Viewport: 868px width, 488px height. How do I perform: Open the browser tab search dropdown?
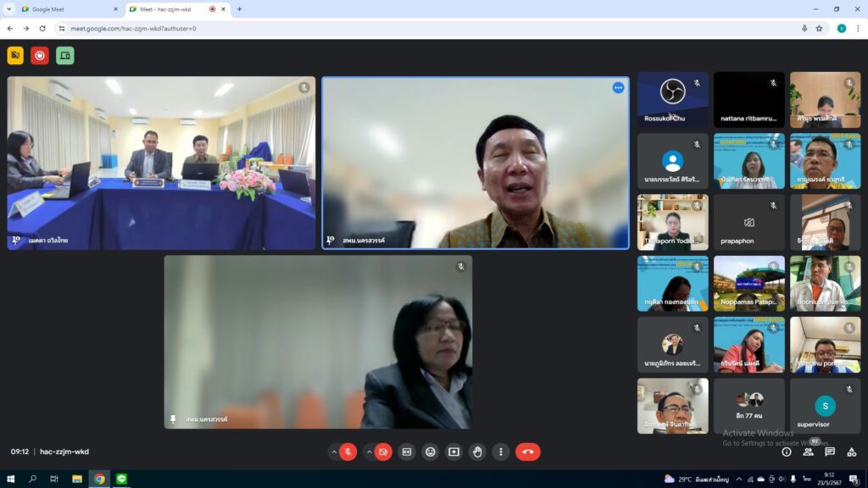coord(9,9)
